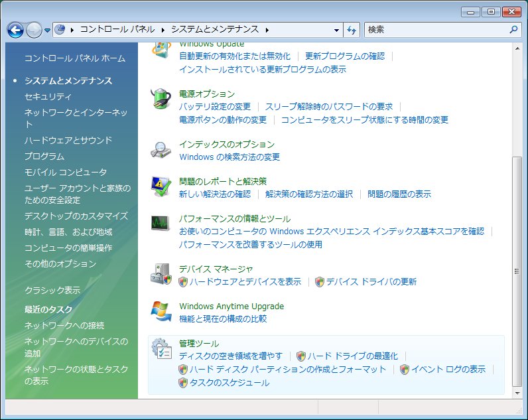The height and width of the screenshot is (420, 528).
Task: Click the shield icon before イベント ログの表示
Action: click(x=405, y=370)
